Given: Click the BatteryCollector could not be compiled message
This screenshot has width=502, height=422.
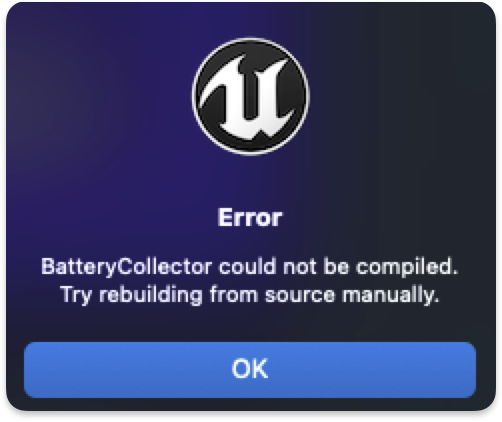Looking at the screenshot, I should (x=250, y=267).
